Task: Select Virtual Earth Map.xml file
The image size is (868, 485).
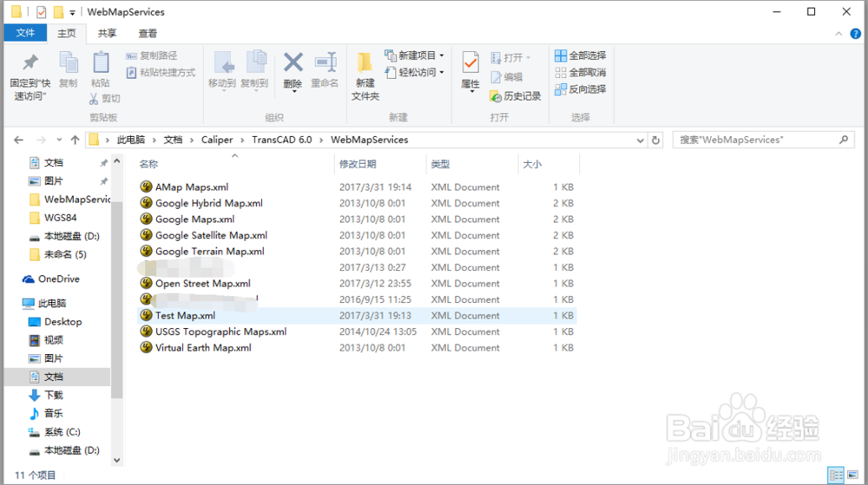Action: click(202, 347)
